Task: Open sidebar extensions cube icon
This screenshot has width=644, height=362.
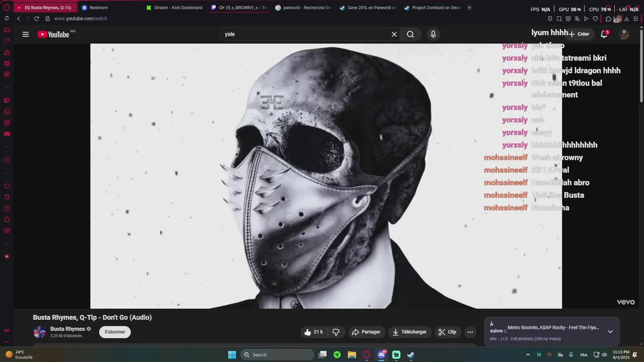Action: [7, 219]
